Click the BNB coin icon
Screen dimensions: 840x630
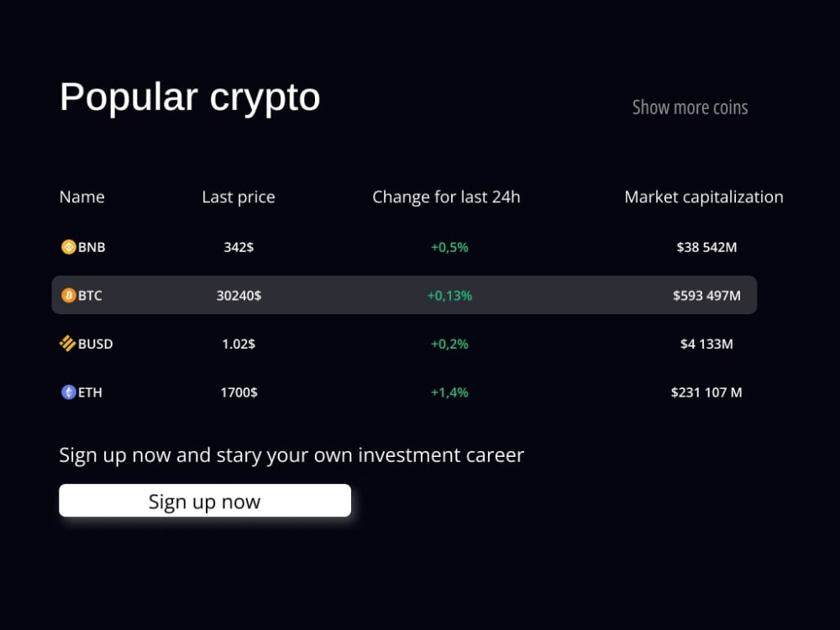click(69, 247)
